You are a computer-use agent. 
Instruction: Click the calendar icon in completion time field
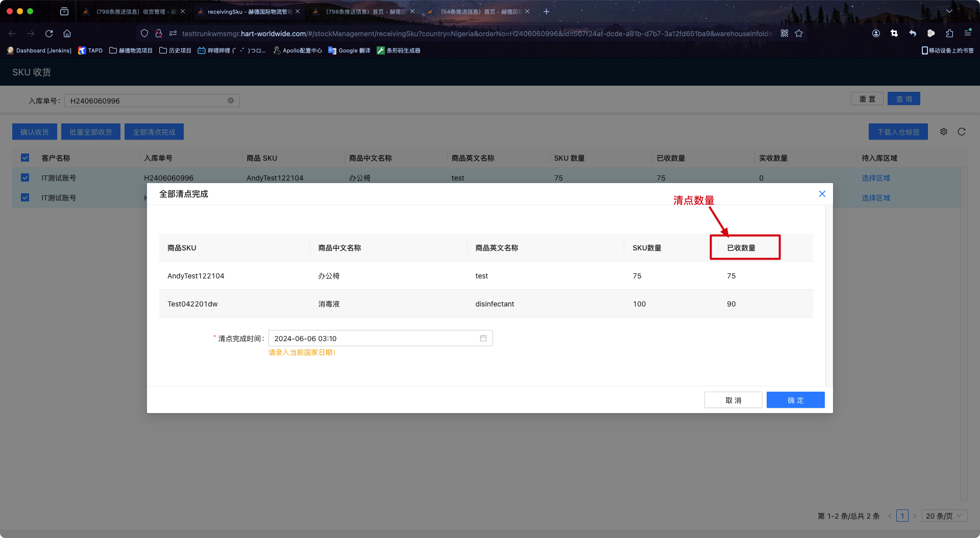(x=483, y=338)
